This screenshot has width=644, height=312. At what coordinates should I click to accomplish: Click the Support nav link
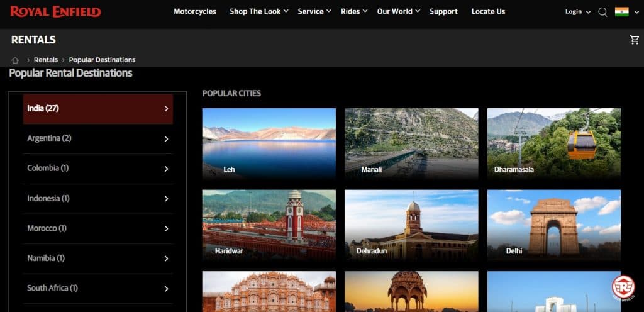443,11
